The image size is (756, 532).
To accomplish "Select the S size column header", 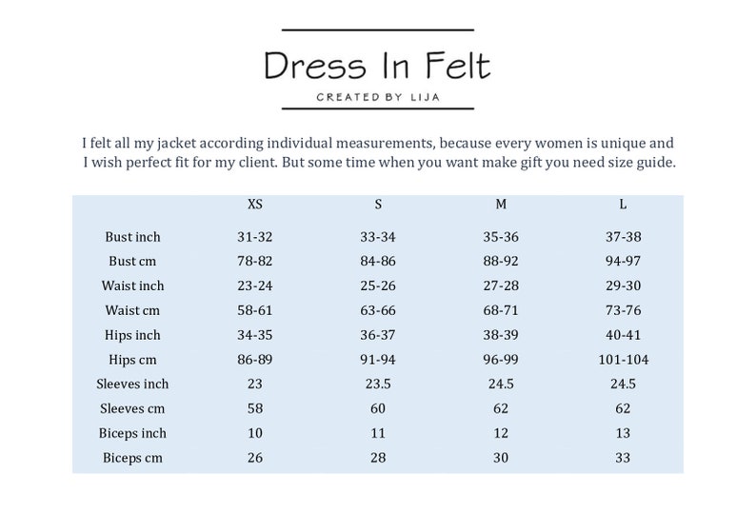I will click(378, 205).
